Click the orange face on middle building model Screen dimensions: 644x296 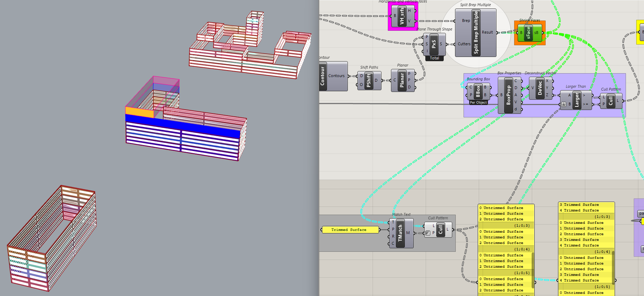click(x=139, y=112)
